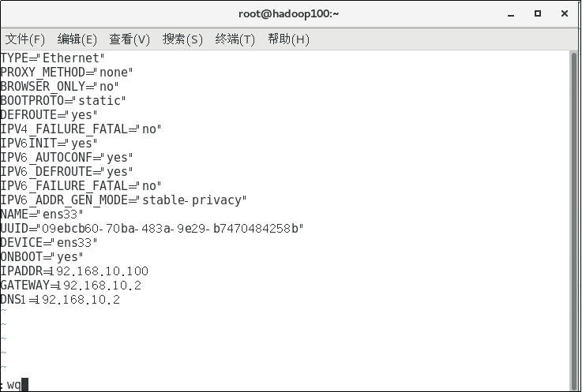582x392 pixels.
Task: Click the GATEWAY=192.168.10.2 line
Action: tap(71, 286)
